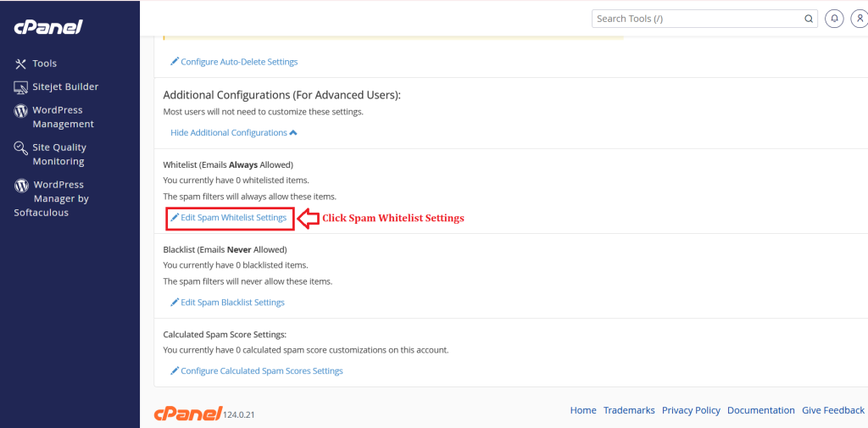Click the Tools wrench icon
868x428 pixels.
pos(20,64)
